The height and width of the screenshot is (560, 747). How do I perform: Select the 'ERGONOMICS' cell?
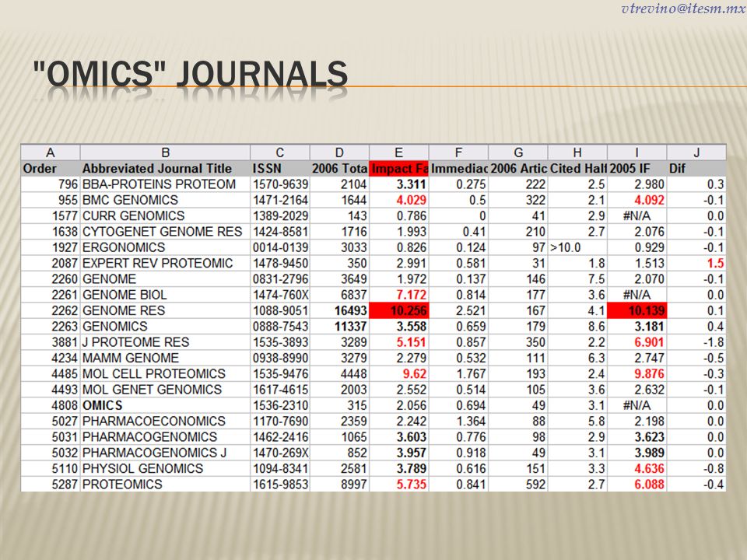tap(165, 247)
